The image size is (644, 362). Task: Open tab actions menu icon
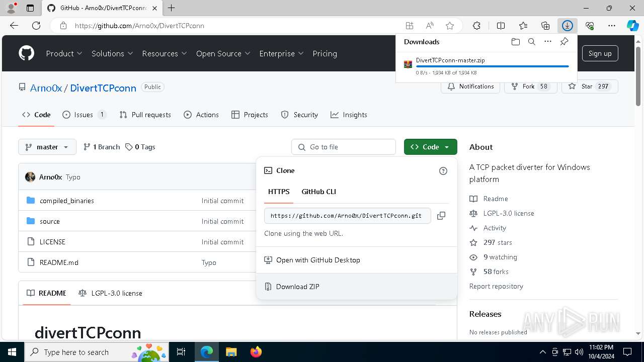(30, 8)
